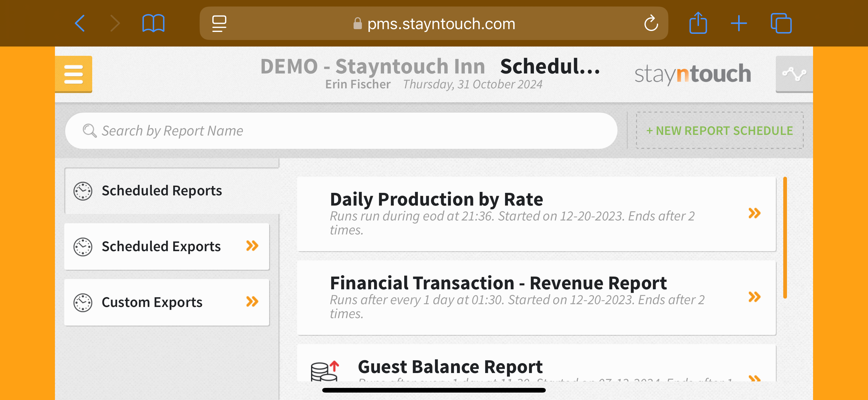This screenshot has height=400, width=868.
Task: Expand Financial Transaction Revenue Report chevron
Action: pos(754,297)
